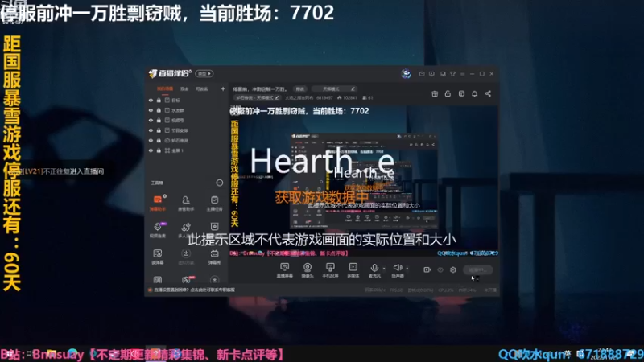Add a new scene with the plus icon

coord(223,88)
